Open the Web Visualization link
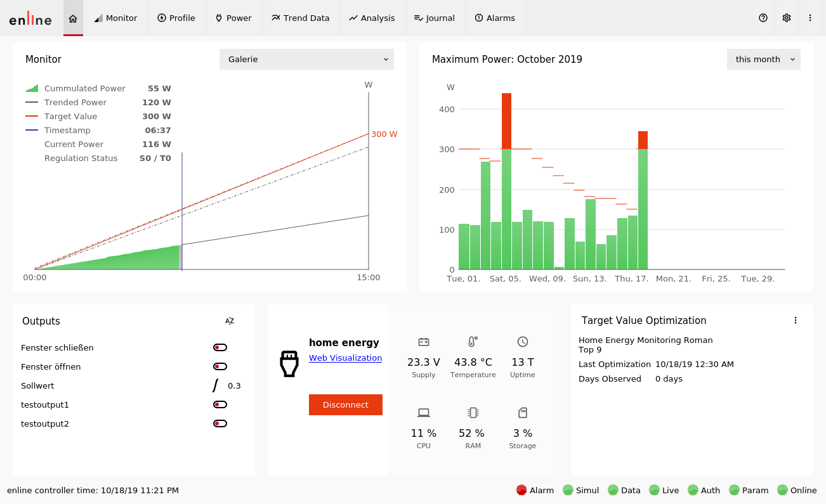The height and width of the screenshot is (504, 826). pos(345,358)
